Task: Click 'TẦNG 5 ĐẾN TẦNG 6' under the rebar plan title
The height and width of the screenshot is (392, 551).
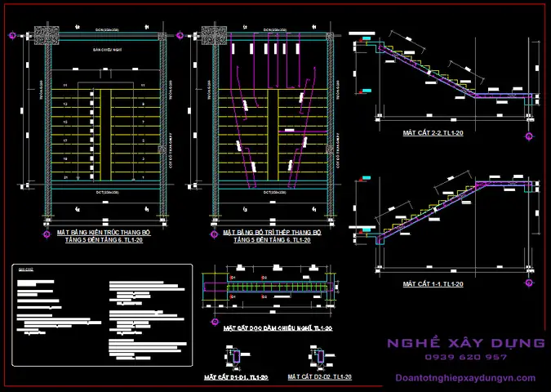Action: (x=263, y=240)
